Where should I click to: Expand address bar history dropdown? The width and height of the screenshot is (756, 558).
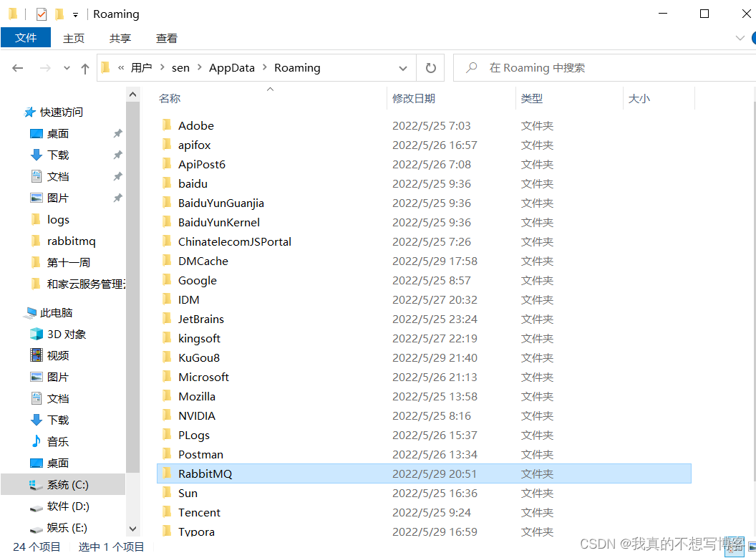coord(403,68)
